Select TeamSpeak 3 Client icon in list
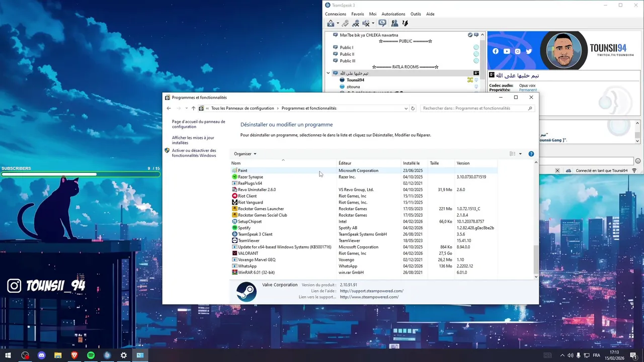The height and width of the screenshot is (362, 644). click(234, 234)
